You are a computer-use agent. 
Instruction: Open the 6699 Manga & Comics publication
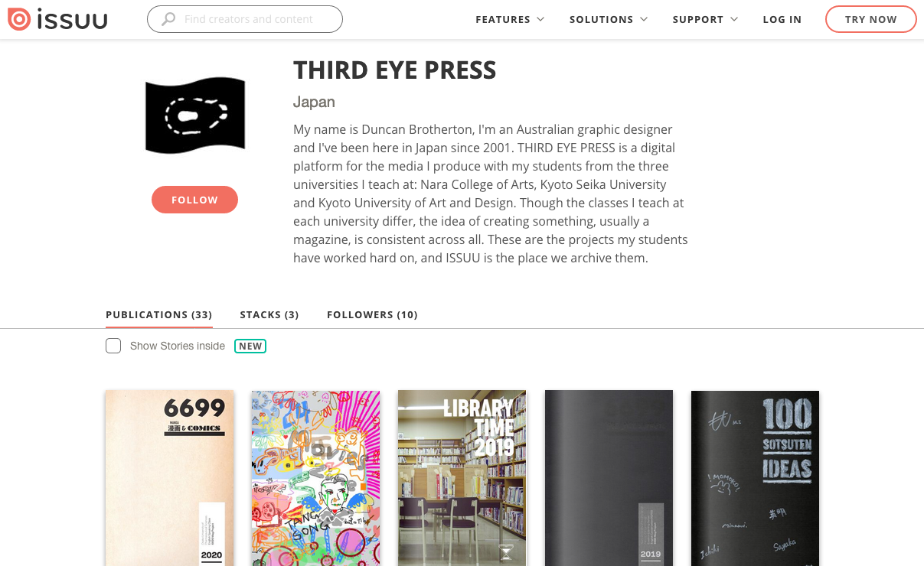169,478
